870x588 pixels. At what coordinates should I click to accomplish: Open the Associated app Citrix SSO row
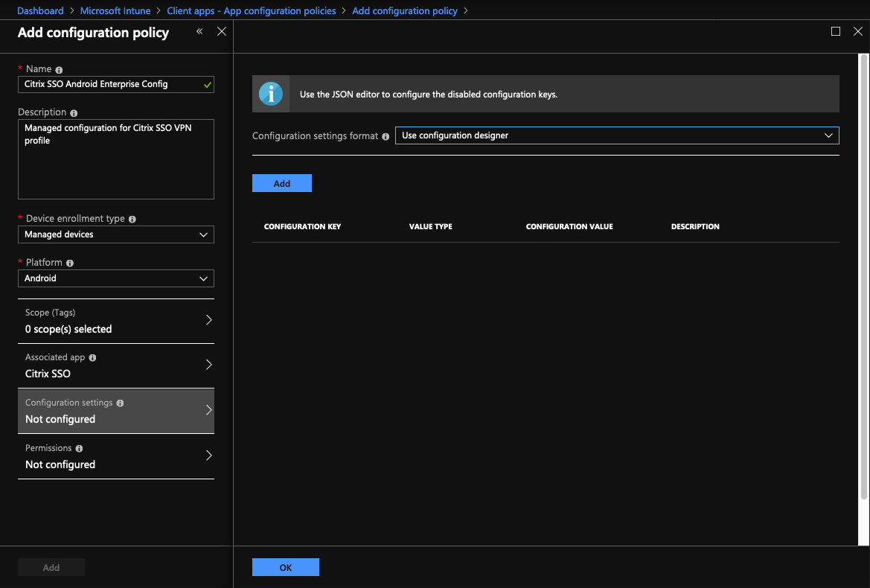coord(115,365)
